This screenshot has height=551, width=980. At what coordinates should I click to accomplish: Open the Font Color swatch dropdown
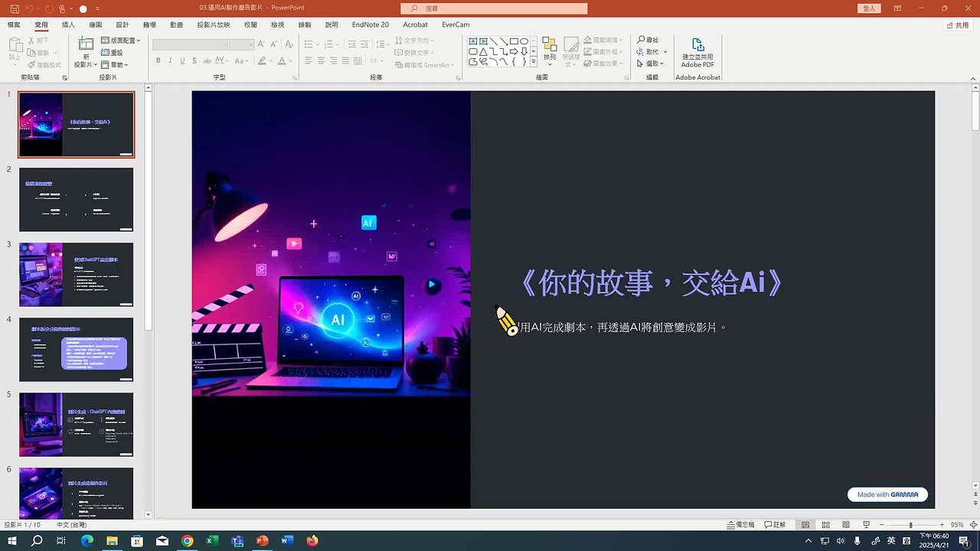coord(291,60)
